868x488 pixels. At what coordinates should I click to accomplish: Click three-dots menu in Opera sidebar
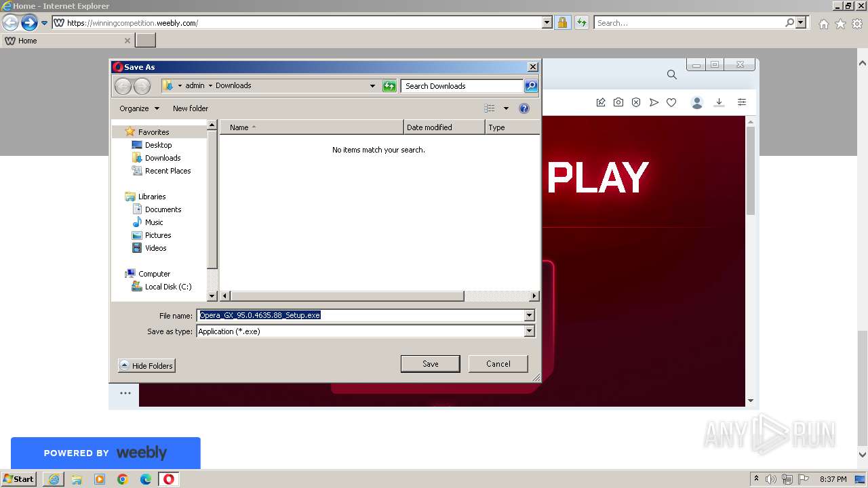tap(125, 393)
